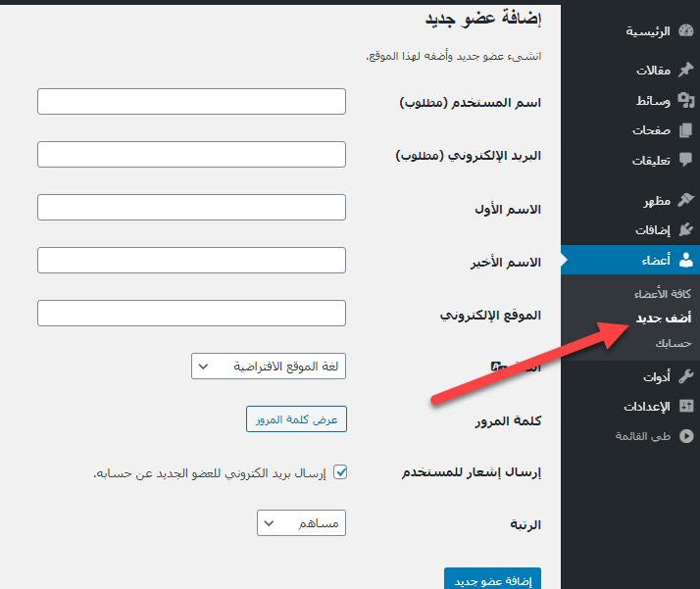Viewport: 700px width, 589px height.
Task: Click the Plugins (إضافات) plug icon
Action: 685,230
